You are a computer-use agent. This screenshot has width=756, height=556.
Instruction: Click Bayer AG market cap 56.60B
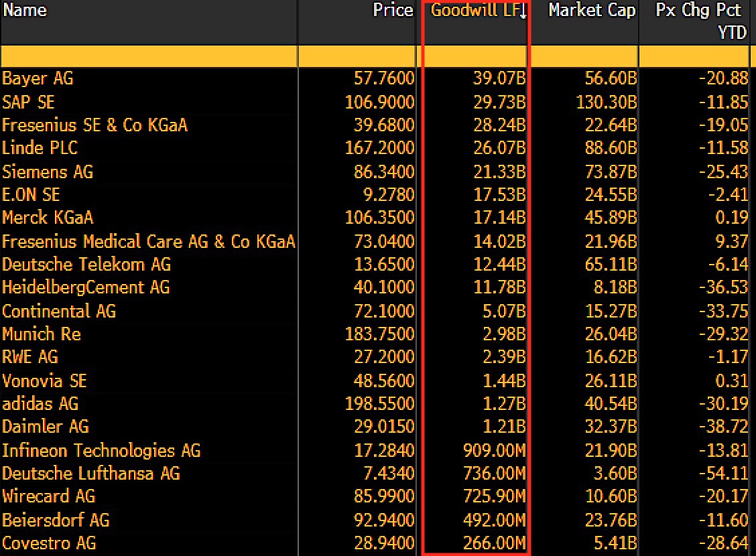(611, 78)
